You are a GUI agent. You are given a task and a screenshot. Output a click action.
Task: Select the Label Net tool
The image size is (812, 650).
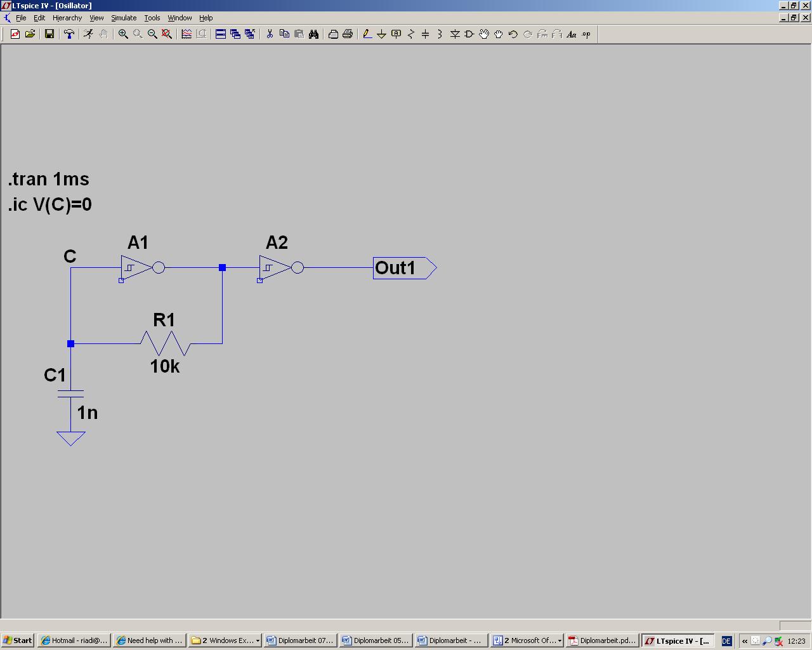point(396,34)
